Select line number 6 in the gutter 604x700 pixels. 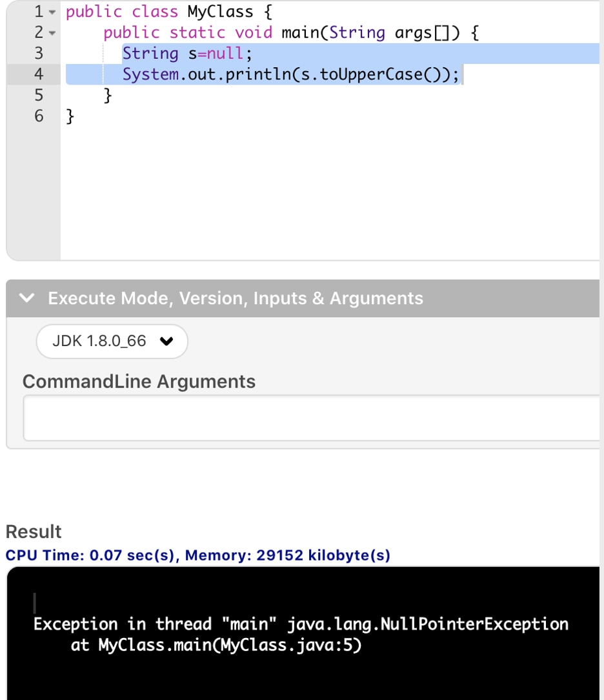pos(39,116)
